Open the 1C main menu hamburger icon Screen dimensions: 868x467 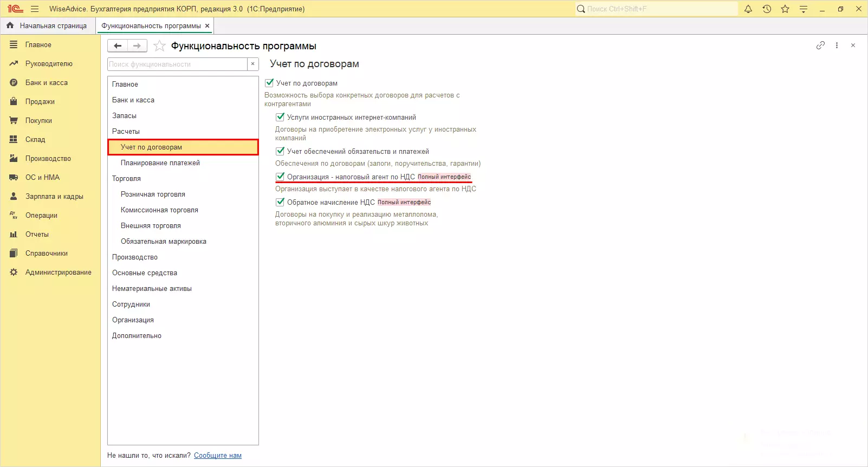[35, 9]
